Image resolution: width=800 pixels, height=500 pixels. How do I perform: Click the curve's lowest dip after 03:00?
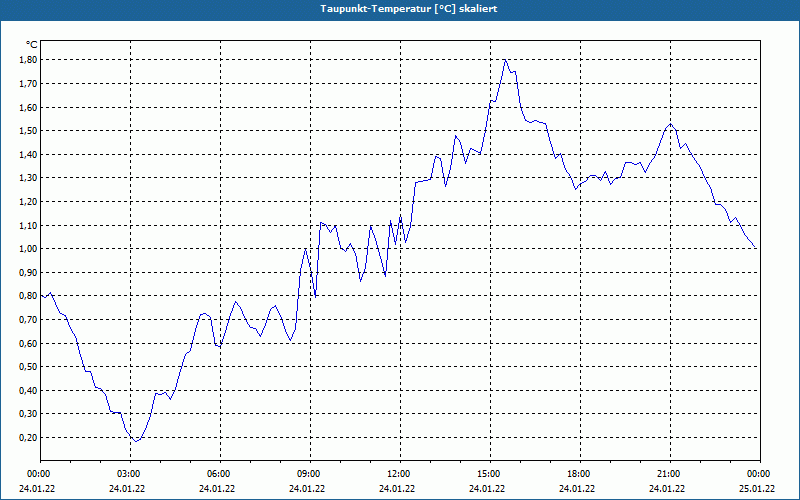(136, 441)
